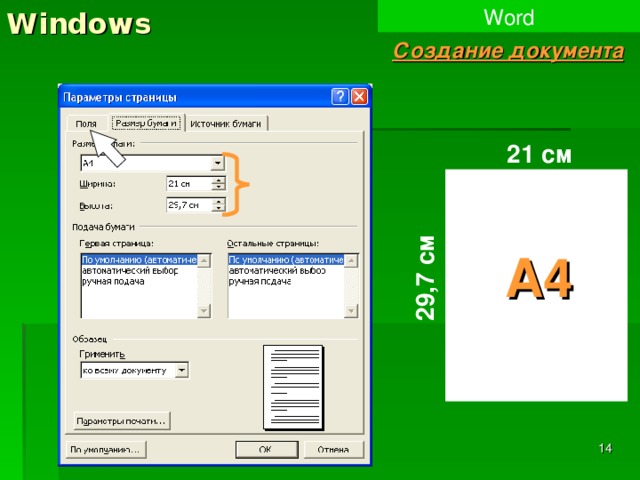This screenshot has height=480, width=640.
Task: Switch to the Размер бумаги tab
Action: click(x=146, y=123)
